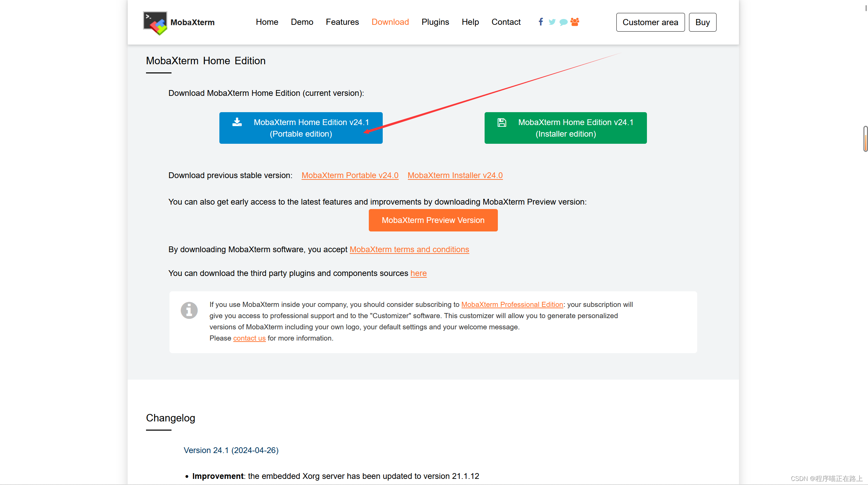Click third-party plugins sources here link
Viewport: 868px width, 485px height.
pos(418,273)
